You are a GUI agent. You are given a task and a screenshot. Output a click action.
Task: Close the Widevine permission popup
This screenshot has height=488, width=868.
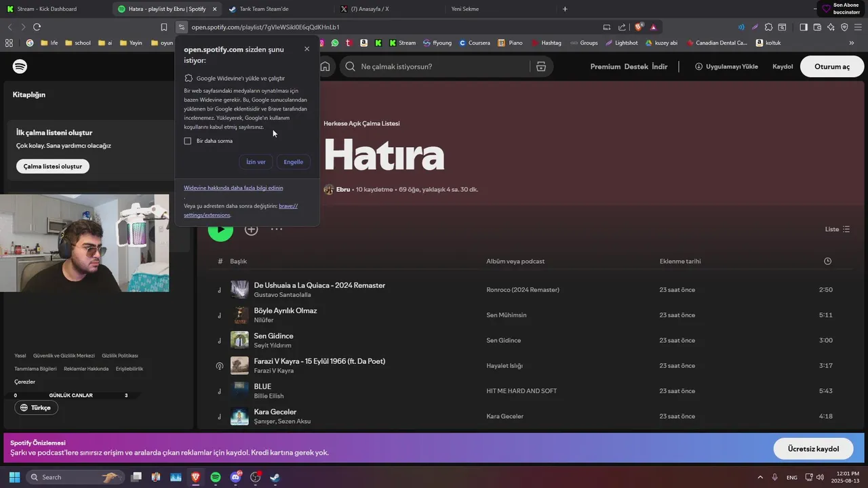(307, 49)
